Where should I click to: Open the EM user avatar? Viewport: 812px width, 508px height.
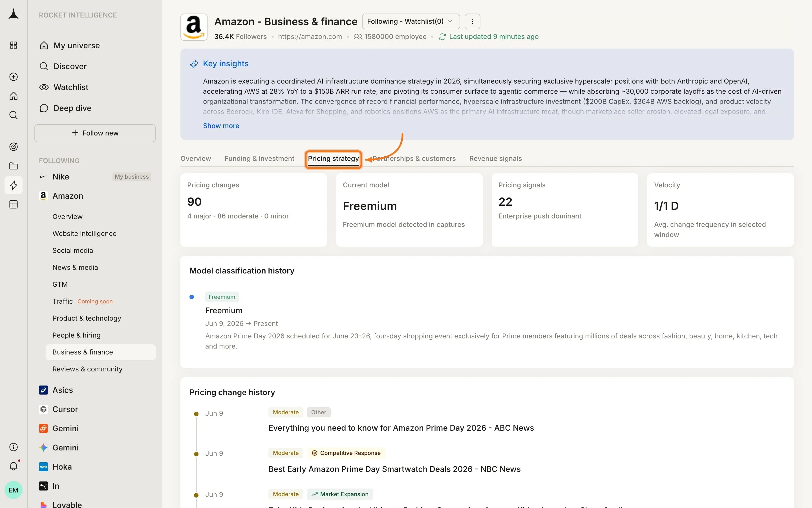point(14,490)
